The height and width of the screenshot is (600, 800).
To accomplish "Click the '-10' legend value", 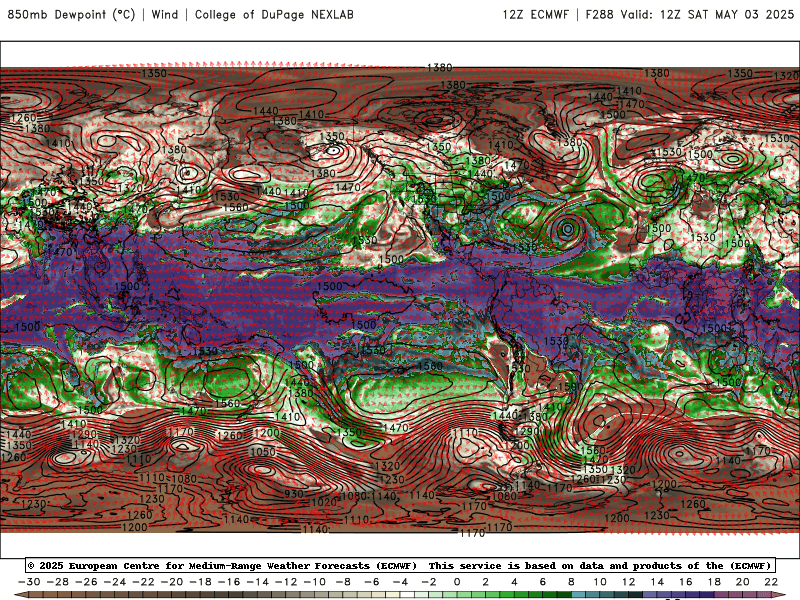I will (315, 582).
